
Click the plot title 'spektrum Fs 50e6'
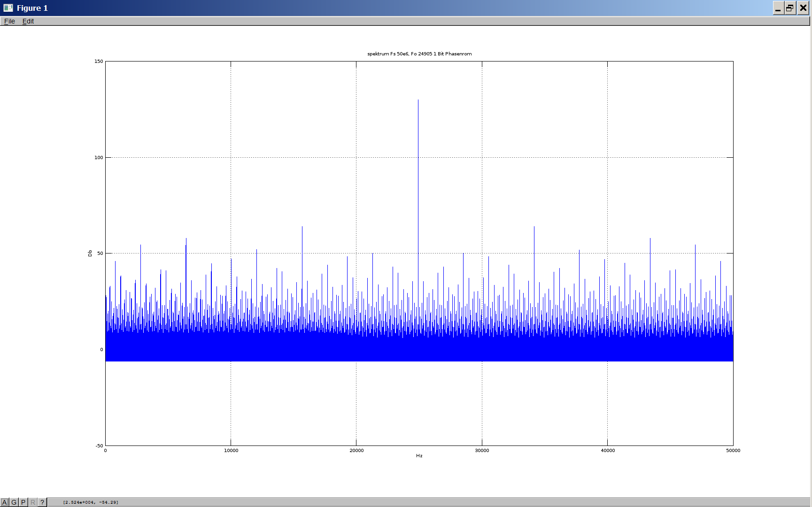pyautogui.click(x=419, y=54)
